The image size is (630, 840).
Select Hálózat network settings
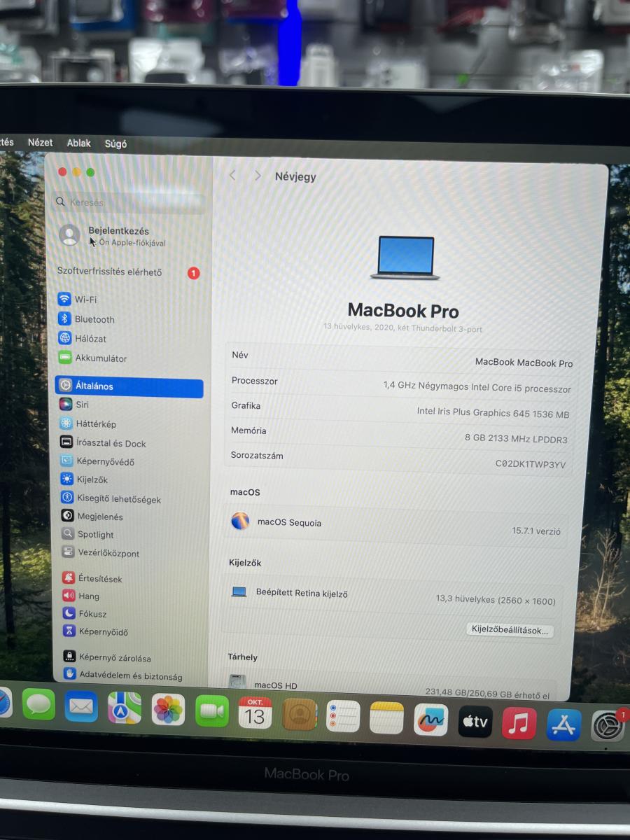(90, 339)
